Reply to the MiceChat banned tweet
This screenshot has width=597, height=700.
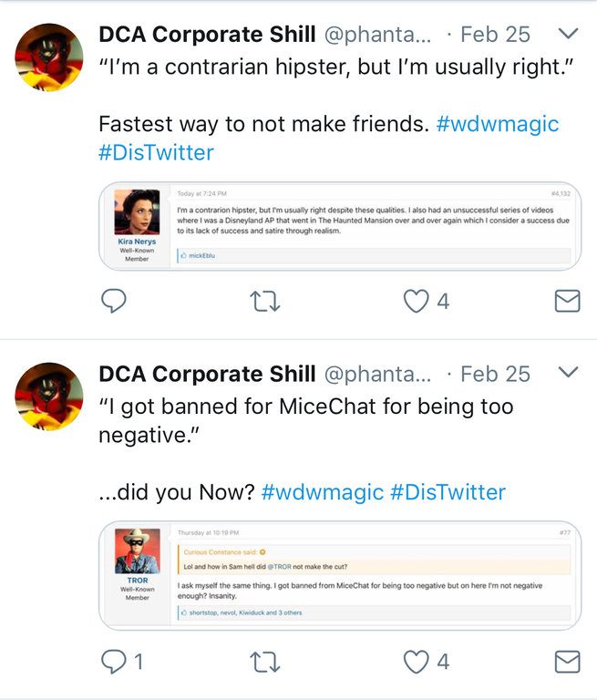tap(113, 661)
